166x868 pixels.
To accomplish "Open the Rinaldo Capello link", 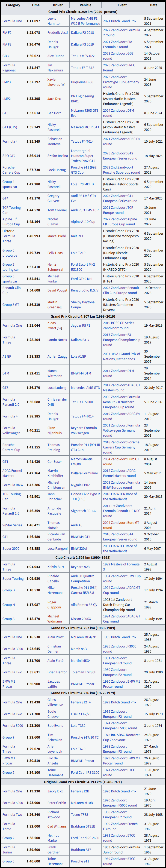I will click(53, 579).
